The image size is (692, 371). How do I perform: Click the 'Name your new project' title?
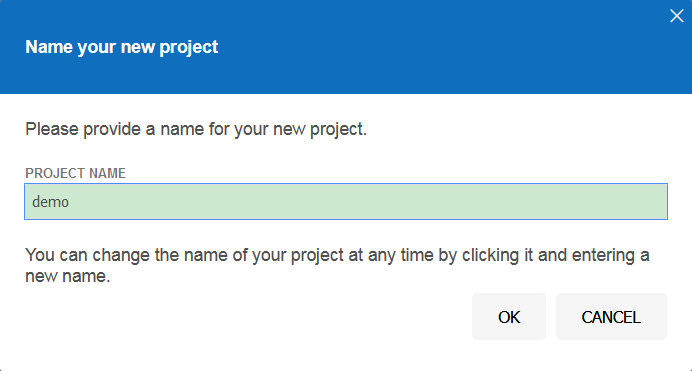pos(121,47)
